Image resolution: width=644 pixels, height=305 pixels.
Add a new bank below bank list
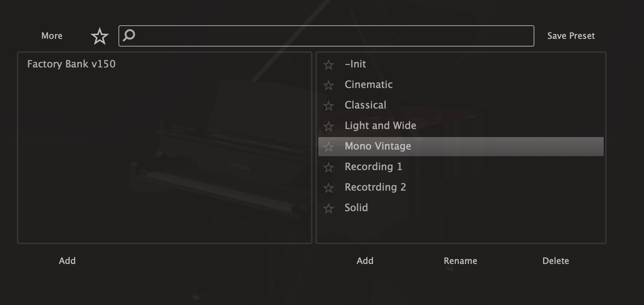[67, 261]
